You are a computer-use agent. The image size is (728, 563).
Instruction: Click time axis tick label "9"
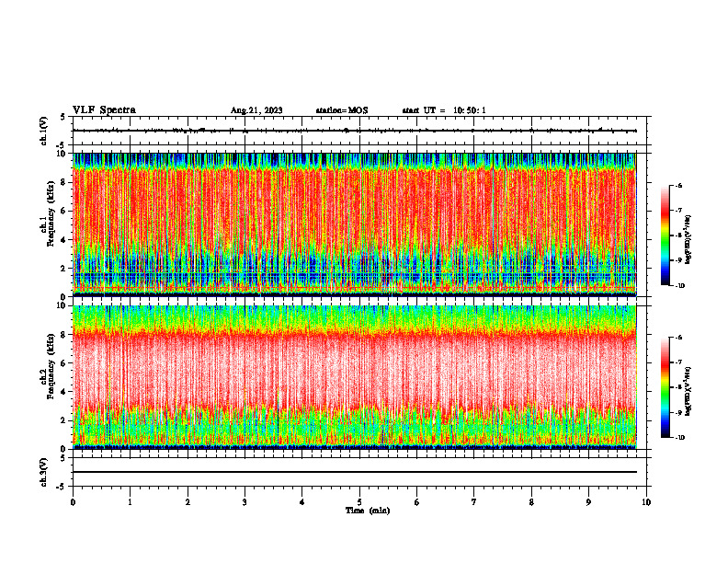[x=588, y=502]
